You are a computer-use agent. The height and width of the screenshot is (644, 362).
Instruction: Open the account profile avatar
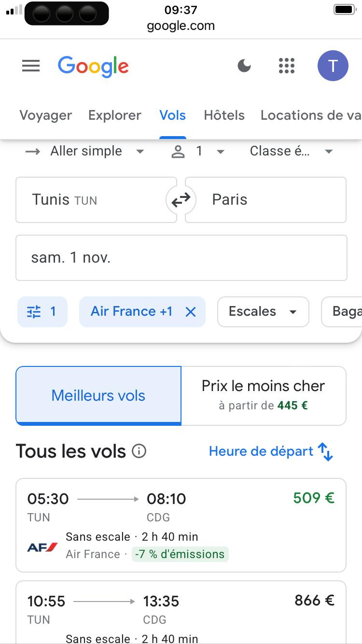(333, 66)
